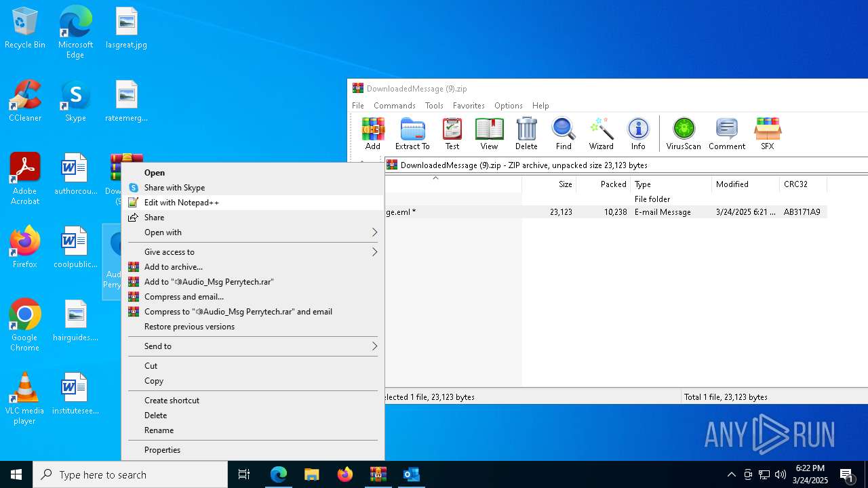
Task: Select the CCleaner desktop shortcut
Action: point(25,102)
